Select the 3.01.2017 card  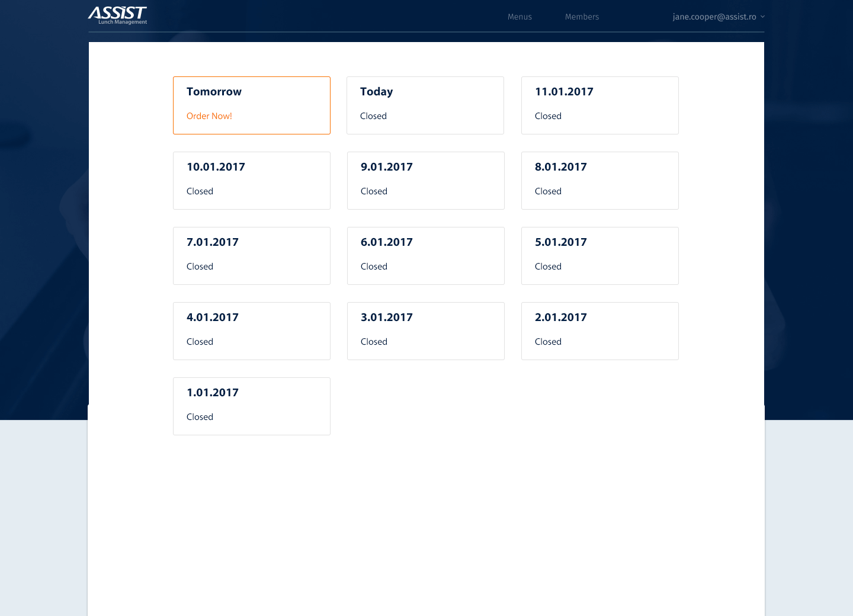[x=426, y=331]
